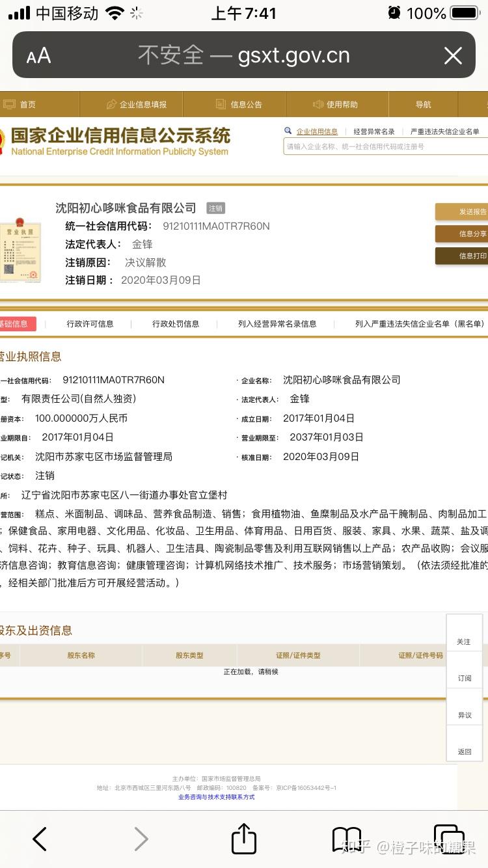The image size is (488, 868).
Task: Select the 列入经营异常名录信息 tab
Action: pyautogui.click(x=277, y=323)
